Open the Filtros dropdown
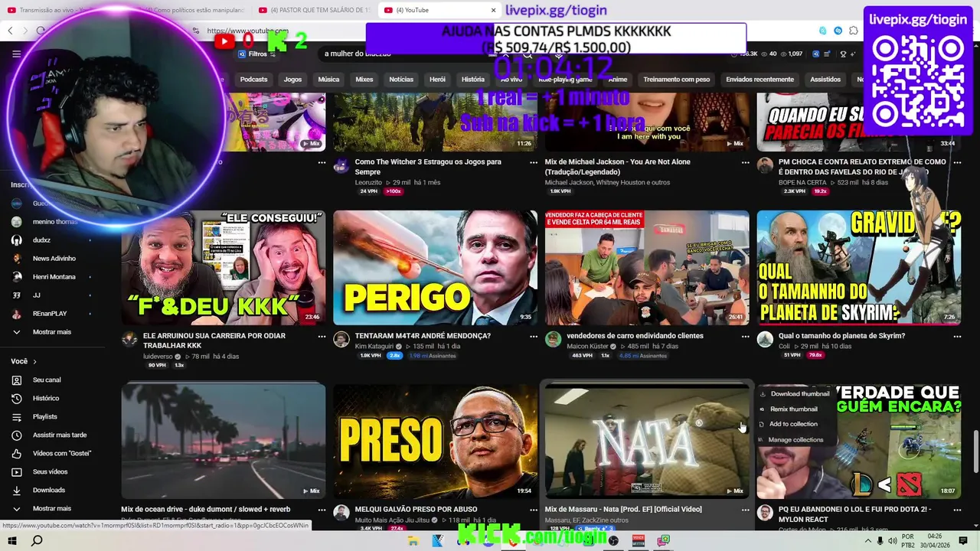 tap(258, 54)
